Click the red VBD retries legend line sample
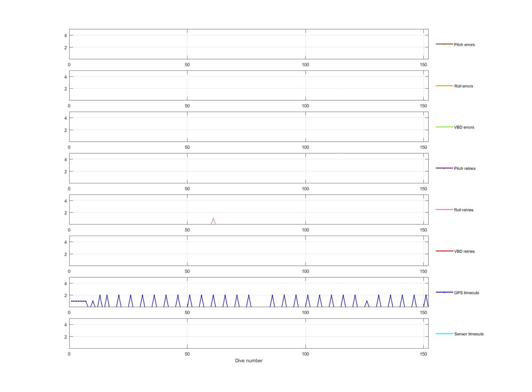Image resolution: width=532 pixels, height=392 pixels. [444, 251]
